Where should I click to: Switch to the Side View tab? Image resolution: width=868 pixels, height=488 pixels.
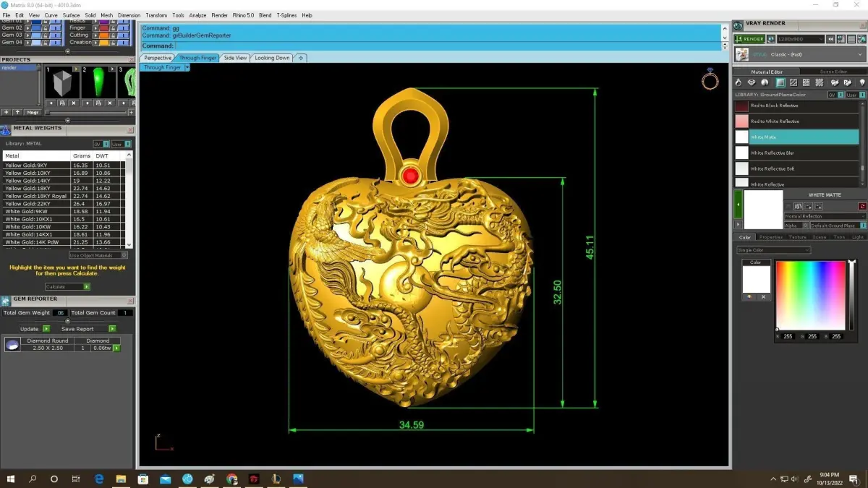pyautogui.click(x=235, y=58)
